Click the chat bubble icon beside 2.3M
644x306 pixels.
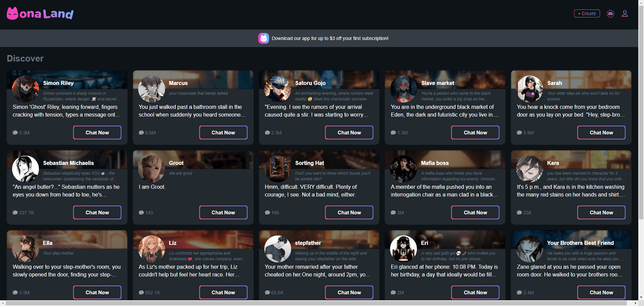click(x=267, y=133)
